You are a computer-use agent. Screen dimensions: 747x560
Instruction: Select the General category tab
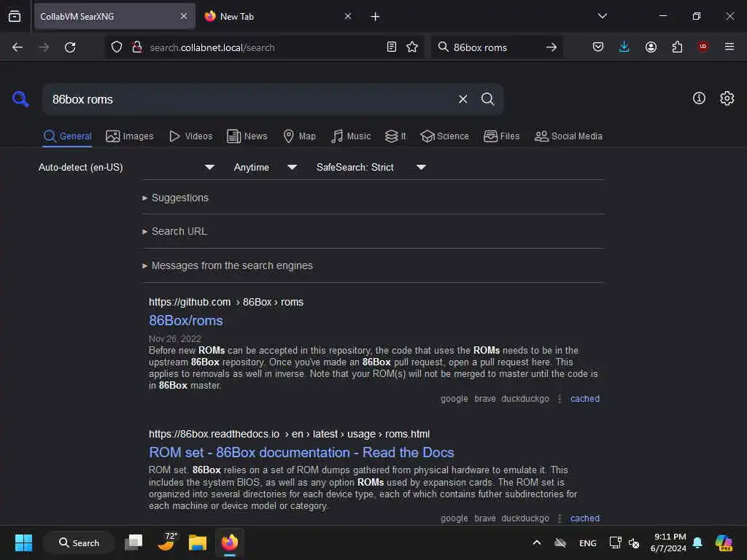click(x=67, y=136)
